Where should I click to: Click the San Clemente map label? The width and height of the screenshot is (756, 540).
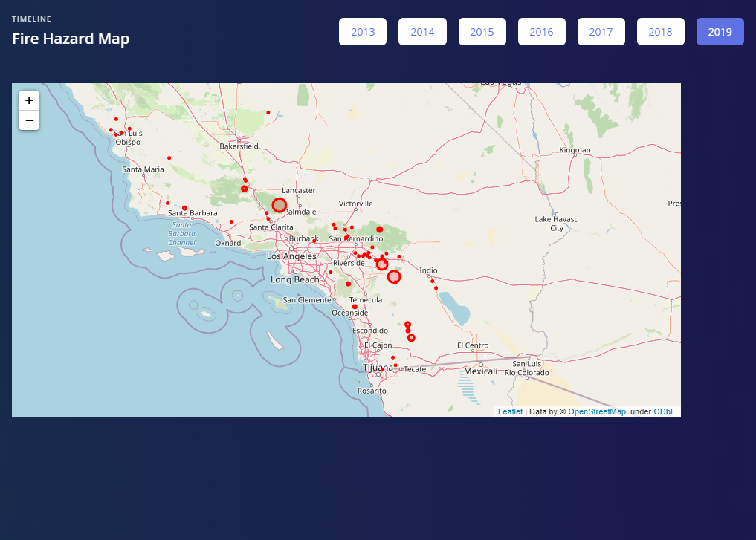[307, 299]
